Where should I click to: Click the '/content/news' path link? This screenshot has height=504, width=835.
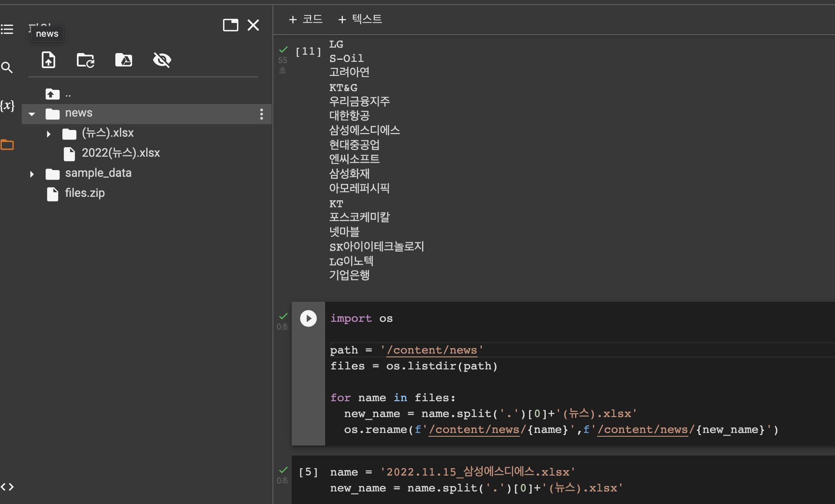(x=432, y=350)
